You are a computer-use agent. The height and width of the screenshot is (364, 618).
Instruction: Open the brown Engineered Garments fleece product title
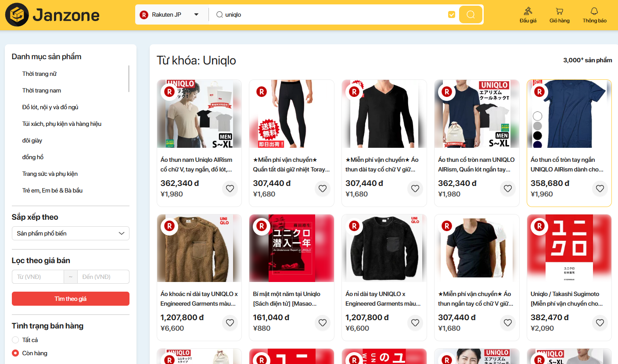click(x=199, y=299)
